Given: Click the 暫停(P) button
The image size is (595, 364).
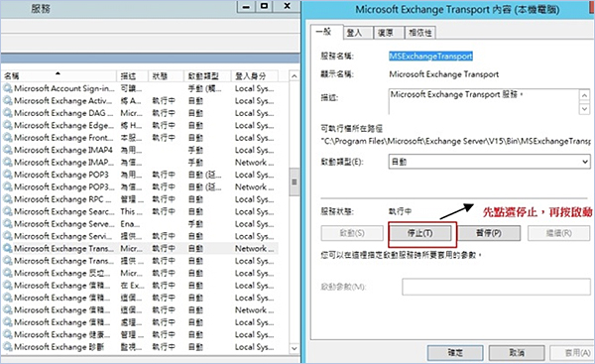Looking at the screenshot, I should 489,233.
